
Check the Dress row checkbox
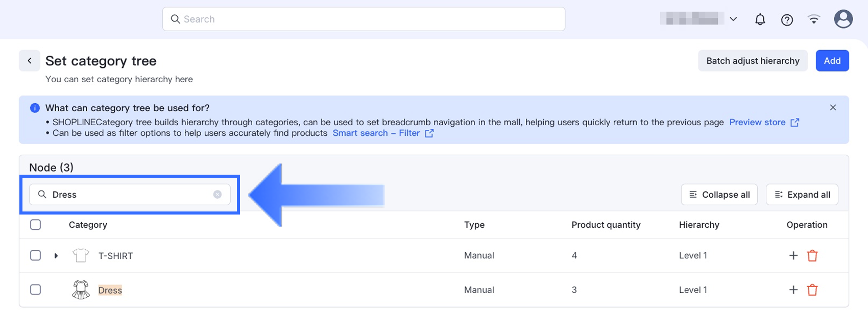36,290
